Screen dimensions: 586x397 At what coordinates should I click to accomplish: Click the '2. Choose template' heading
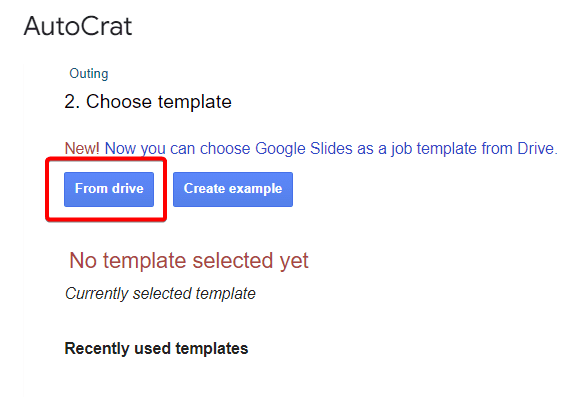[148, 102]
